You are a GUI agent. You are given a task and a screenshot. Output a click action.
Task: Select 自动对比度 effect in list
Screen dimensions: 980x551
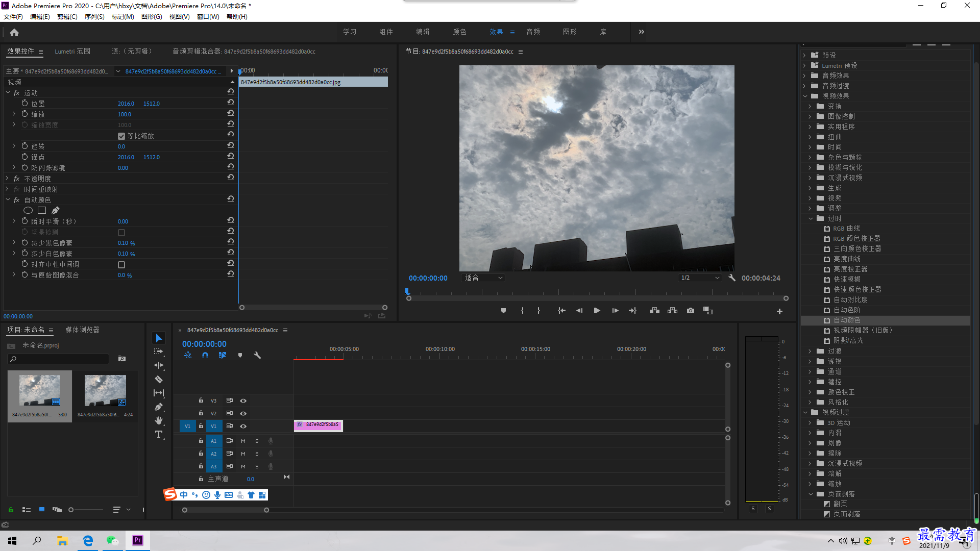[850, 300]
